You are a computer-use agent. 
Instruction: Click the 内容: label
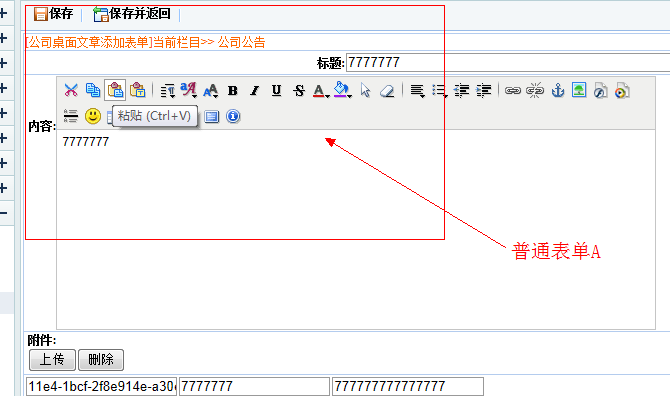(x=42, y=126)
